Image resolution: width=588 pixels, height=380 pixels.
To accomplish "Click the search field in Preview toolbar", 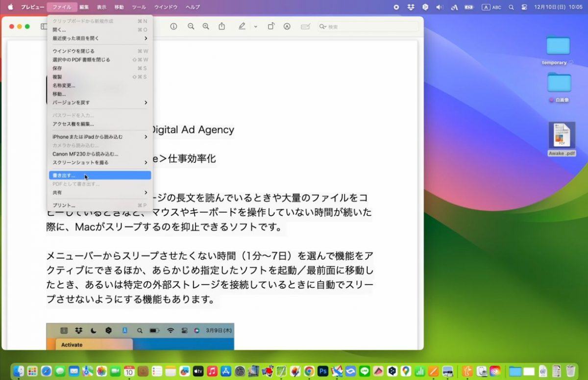I will click(367, 26).
